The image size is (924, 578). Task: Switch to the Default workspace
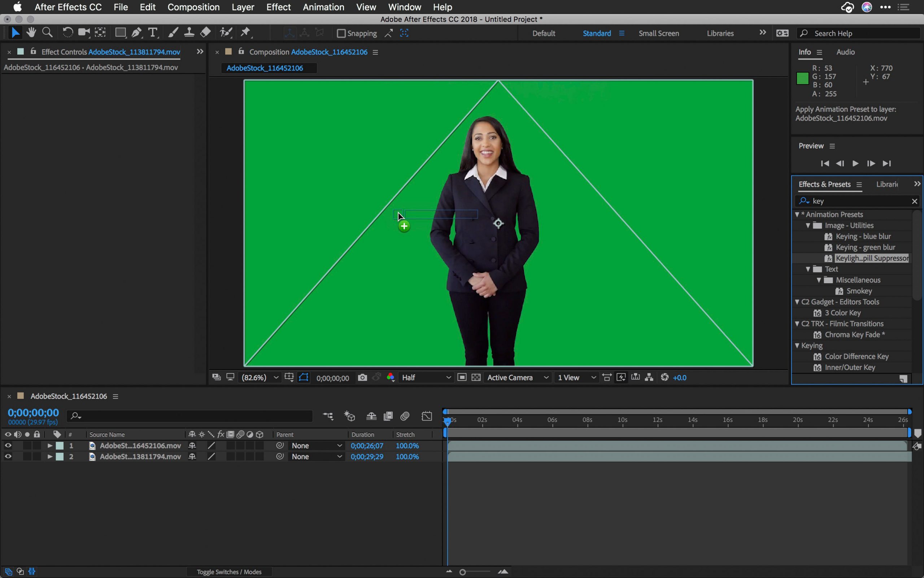point(544,33)
